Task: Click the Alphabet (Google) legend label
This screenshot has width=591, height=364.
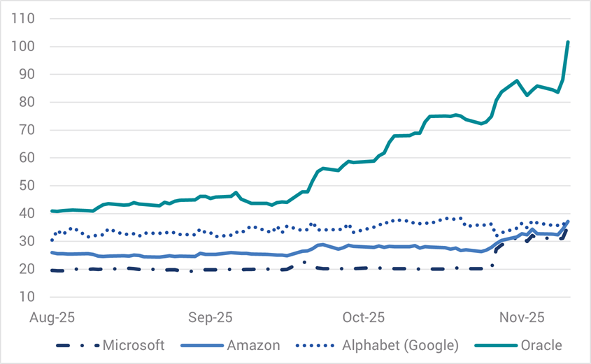Action: [400, 345]
